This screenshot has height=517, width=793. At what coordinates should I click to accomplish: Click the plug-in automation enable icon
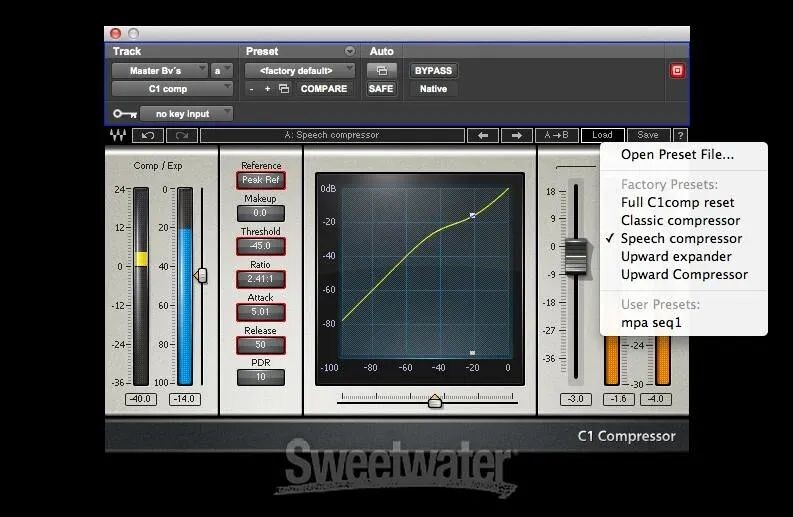(x=382, y=71)
